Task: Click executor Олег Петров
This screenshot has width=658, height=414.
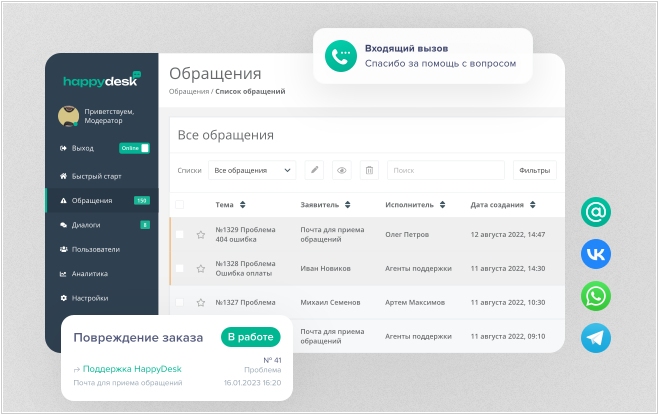Action: tap(407, 234)
